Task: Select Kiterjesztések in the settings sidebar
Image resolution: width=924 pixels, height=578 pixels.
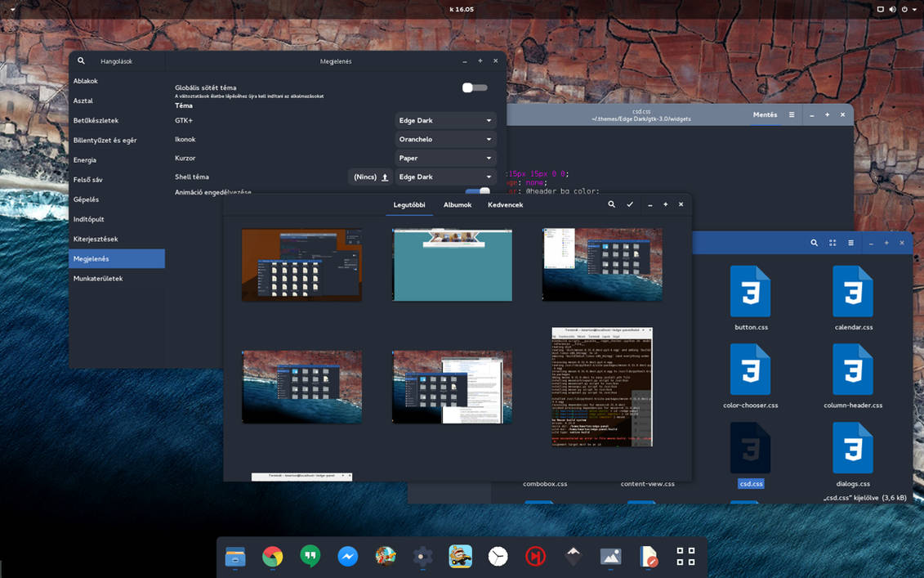Action: click(96, 239)
